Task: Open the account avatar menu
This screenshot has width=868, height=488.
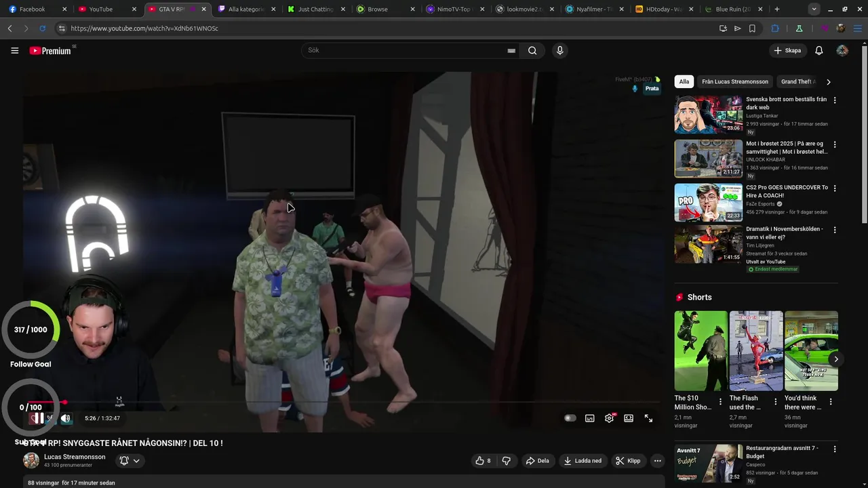Action: click(x=842, y=50)
